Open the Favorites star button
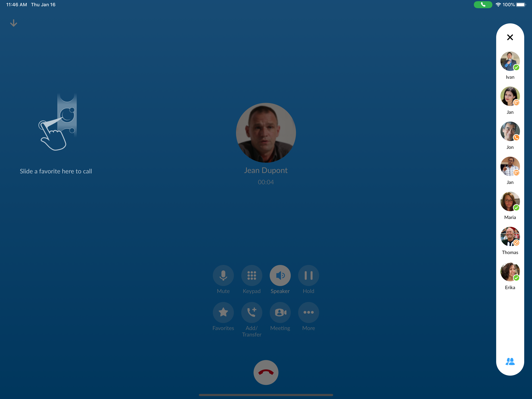The height and width of the screenshot is (399, 532). pyautogui.click(x=223, y=312)
